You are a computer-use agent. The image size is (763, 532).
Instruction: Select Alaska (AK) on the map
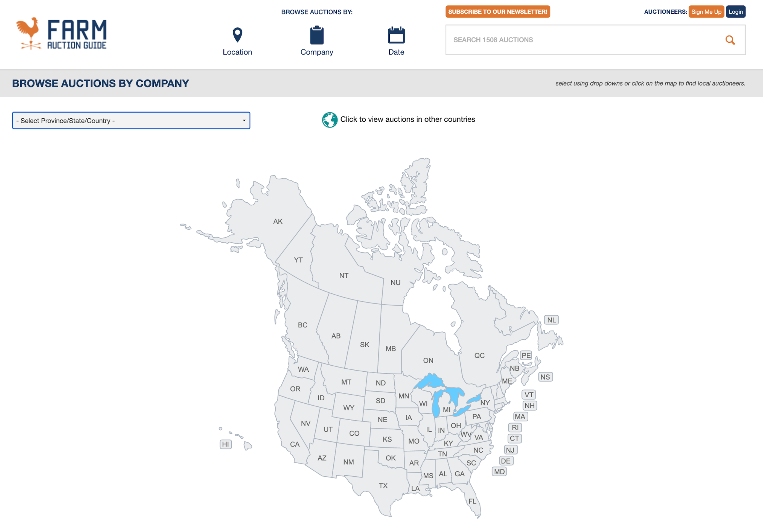(278, 221)
